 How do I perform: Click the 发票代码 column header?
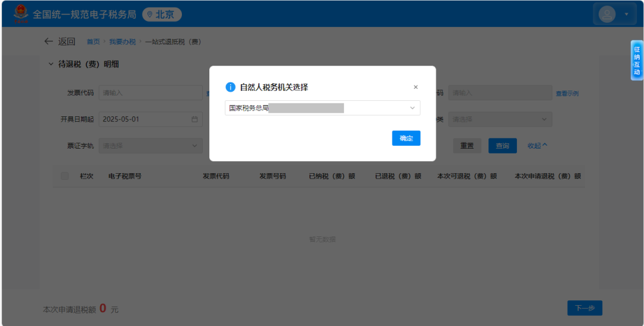[x=216, y=176]
